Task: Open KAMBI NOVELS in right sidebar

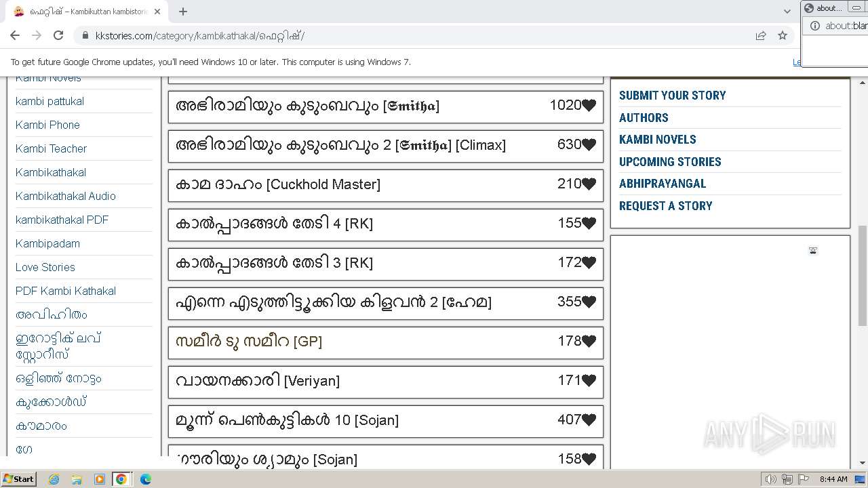Action: [x=657, y=140]
